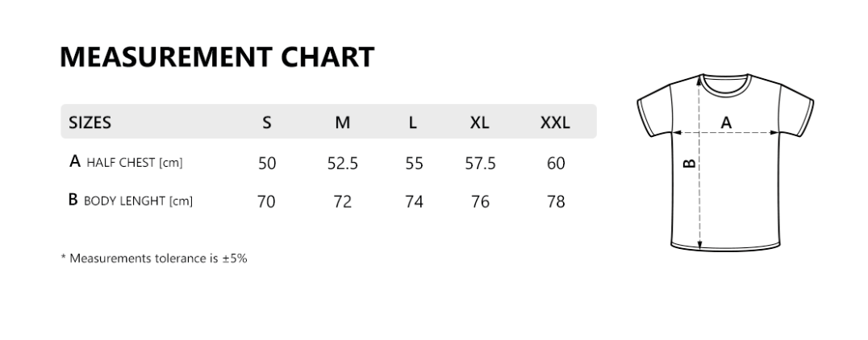Click half chest value 57.5
This screenshot has height=340, width=868.
(481, 164)
